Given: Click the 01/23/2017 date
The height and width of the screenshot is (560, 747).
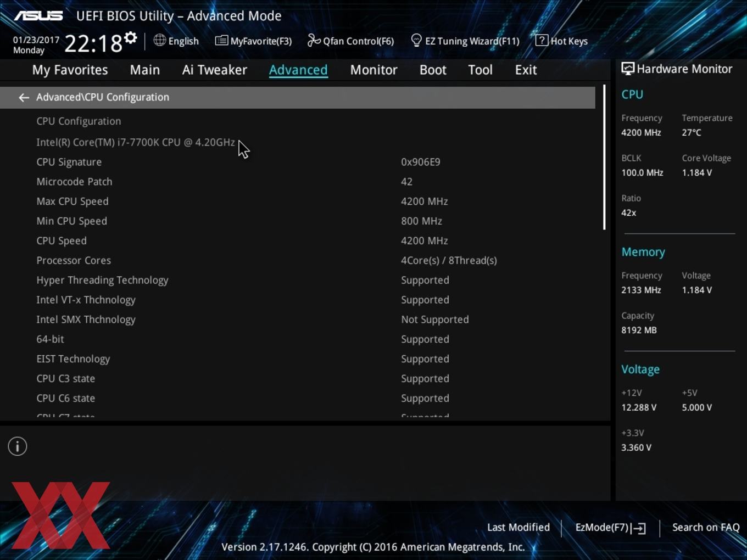Looking at the screenshot, I should pos(36,40).
